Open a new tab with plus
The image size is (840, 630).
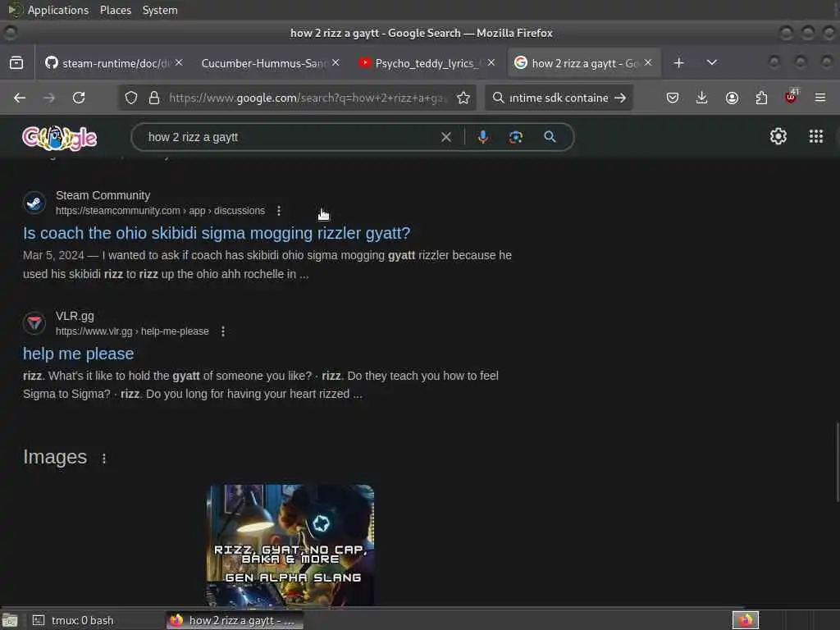[678, 63]
